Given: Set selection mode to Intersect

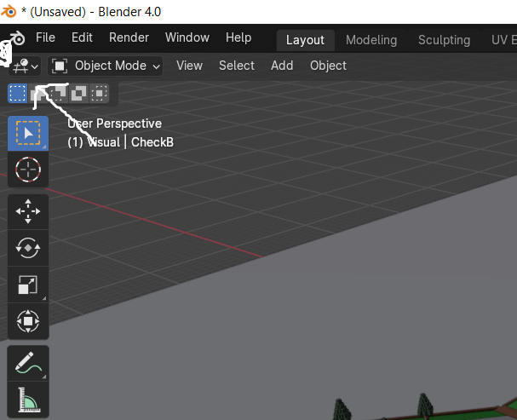Looking at the screenshot, I should (99, 94).
